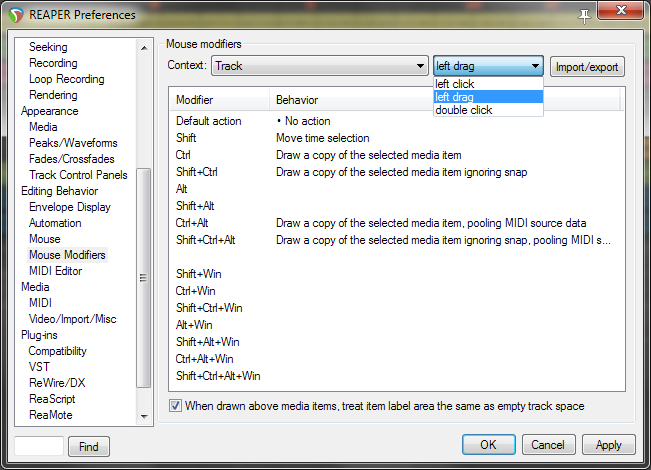Select the Shift+Ctrl modifier row
Viewport: 651px width, 470px height.
[396, 172]
